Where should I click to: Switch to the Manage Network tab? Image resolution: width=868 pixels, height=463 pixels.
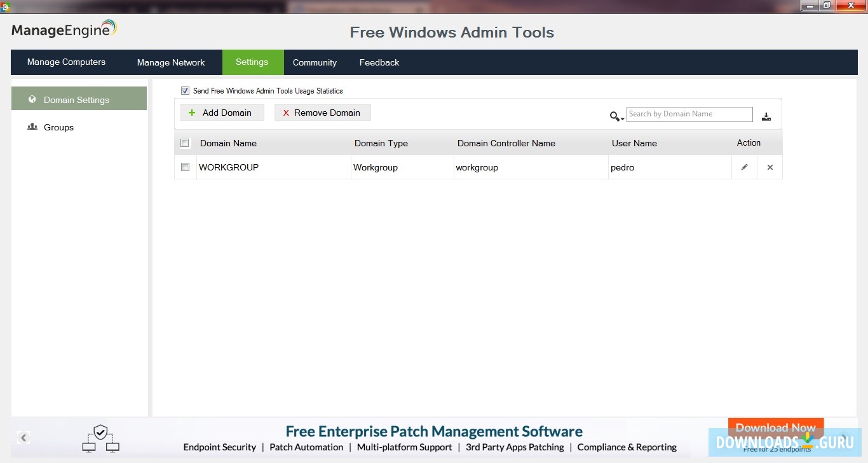pyautogui.click(x=171, y=62)
